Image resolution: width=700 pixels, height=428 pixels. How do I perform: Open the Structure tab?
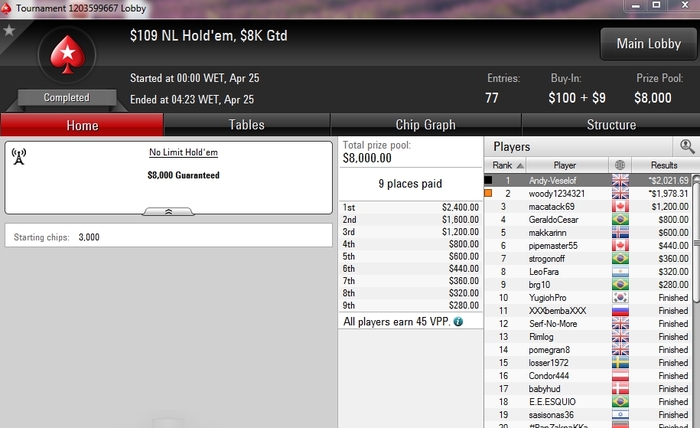coord(611,125)
